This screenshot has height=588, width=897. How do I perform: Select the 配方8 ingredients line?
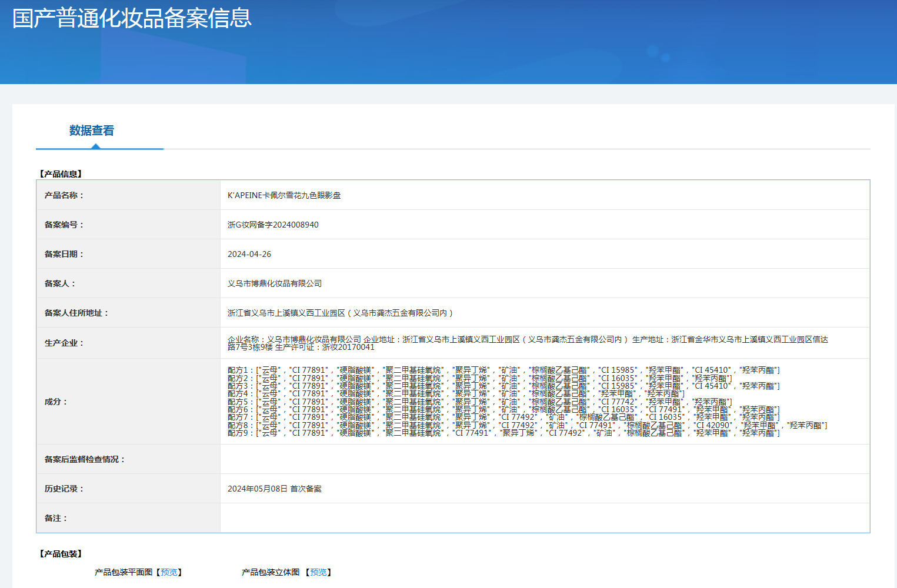tap(527, 425)
